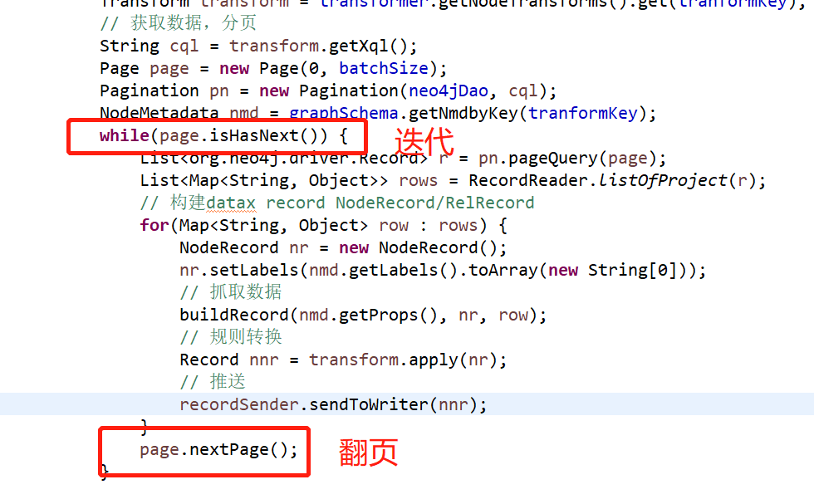Click the 'for' keyword of inner loop
This screenshot has width=814, height=504.
[x=154, y=225]
